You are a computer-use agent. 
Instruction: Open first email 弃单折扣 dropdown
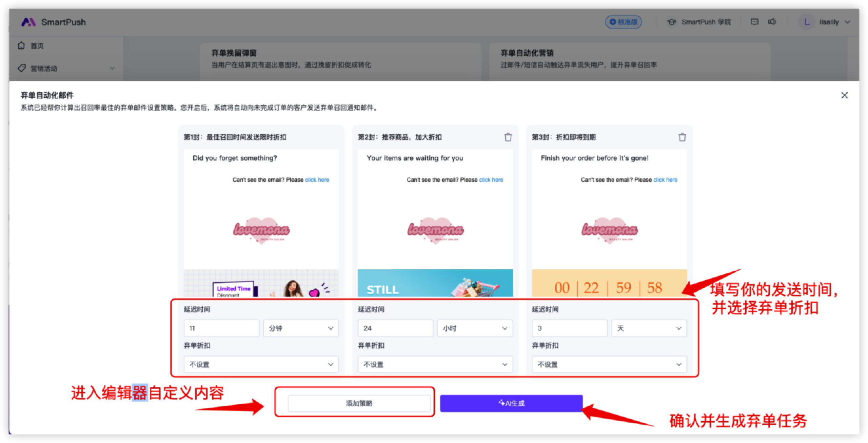[x=261, y=364]
